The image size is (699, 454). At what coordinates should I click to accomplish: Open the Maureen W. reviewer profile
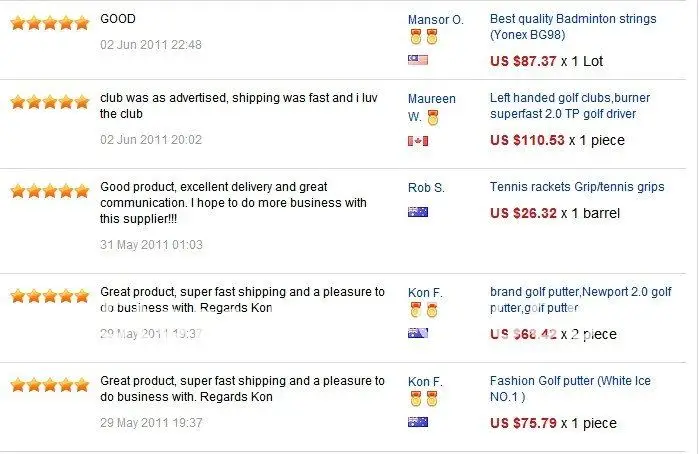point(432,107)
